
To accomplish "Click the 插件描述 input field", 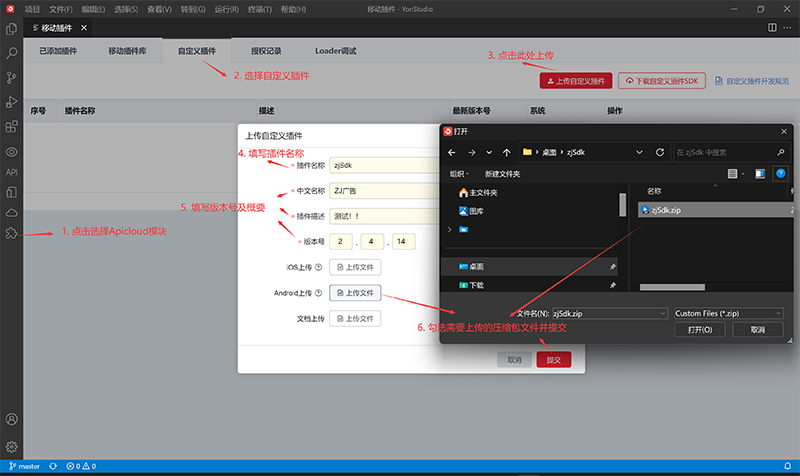I will 384,216.
